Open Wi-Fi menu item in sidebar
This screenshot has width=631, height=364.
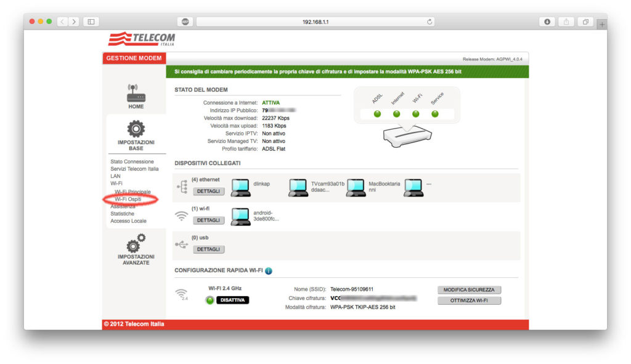tap(116, 184)
